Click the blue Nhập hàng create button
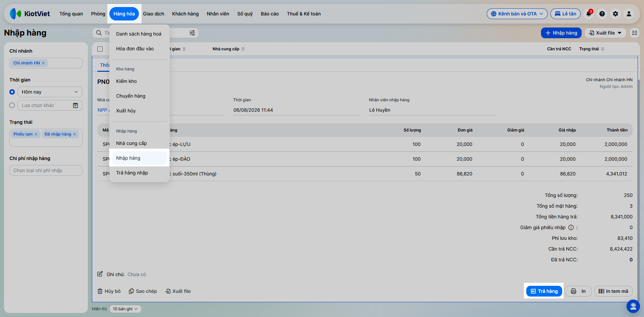The height and width of the screenshot is (317, 644). (x=561, y=33)
